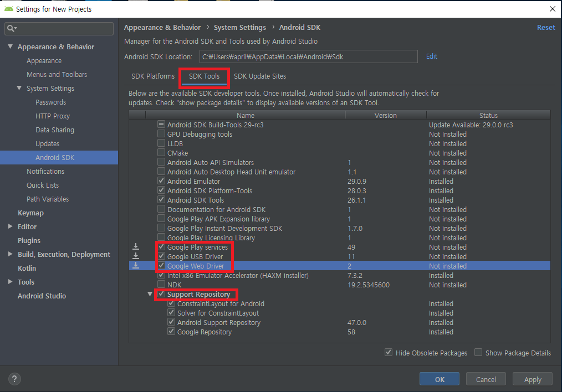The width and height of the screenshot is (562, 392).
Task: Click the search magnifier icon in settings
Action: click(12, 28)
